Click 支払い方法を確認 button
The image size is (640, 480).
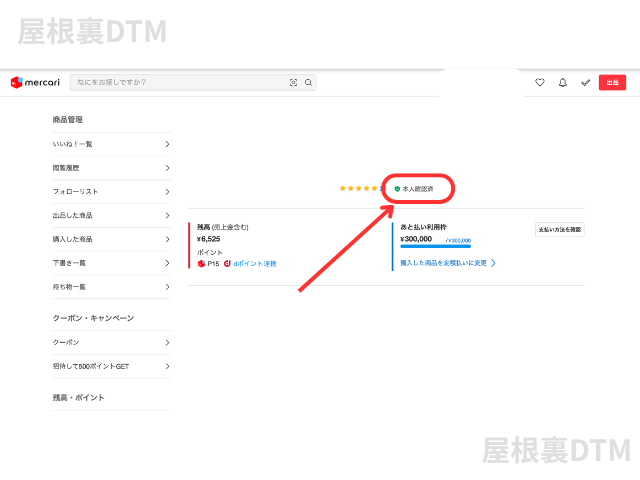coord(560,229)
